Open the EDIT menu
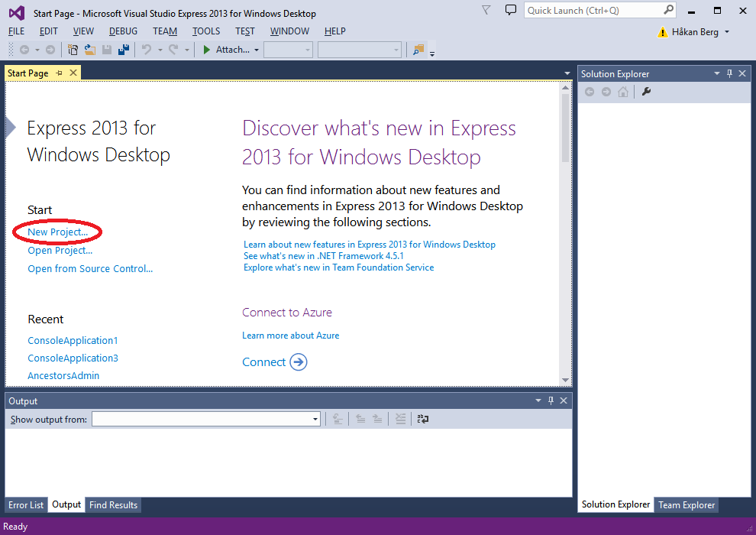 click(49, 31)
